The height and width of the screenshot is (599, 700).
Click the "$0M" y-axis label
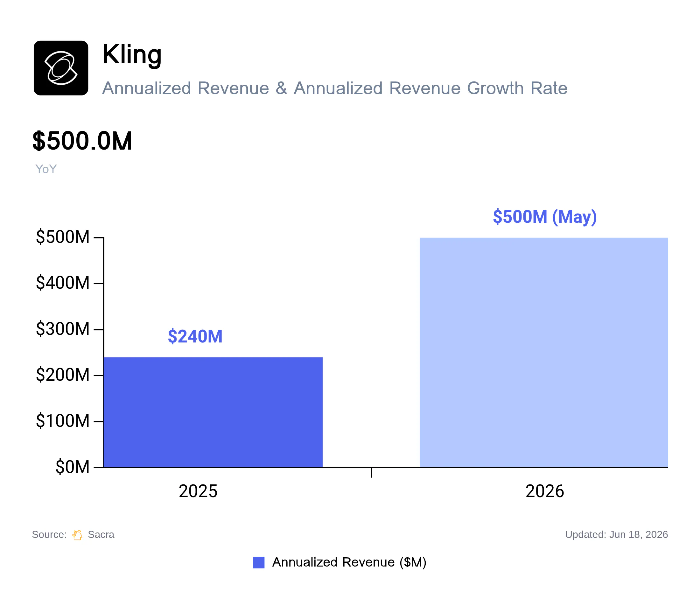pos(72,467)
